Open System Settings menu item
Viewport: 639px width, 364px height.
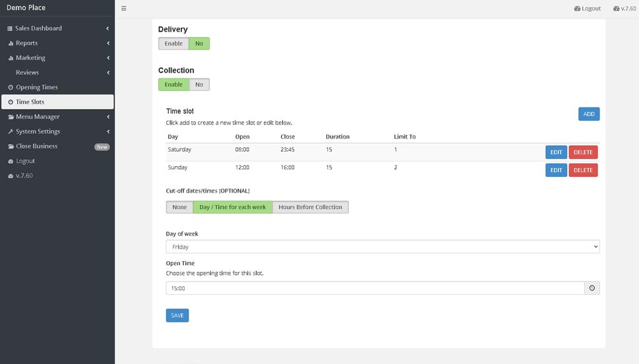coord(57,131)
